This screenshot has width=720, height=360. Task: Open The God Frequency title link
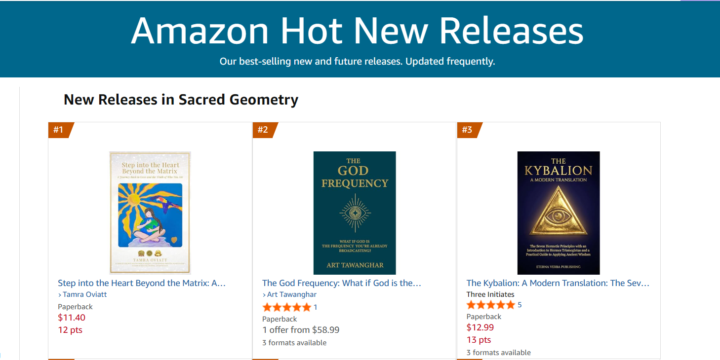[x=342, y=283]
